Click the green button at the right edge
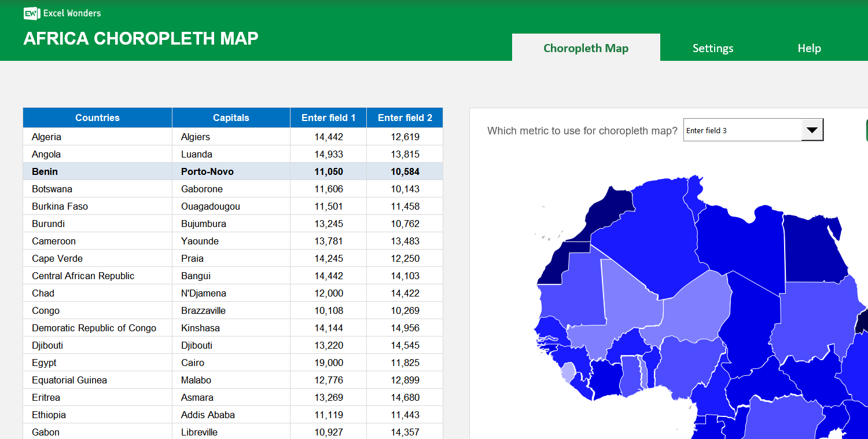The height and width of the screenshot is (439, 868). tap(866, 130)
